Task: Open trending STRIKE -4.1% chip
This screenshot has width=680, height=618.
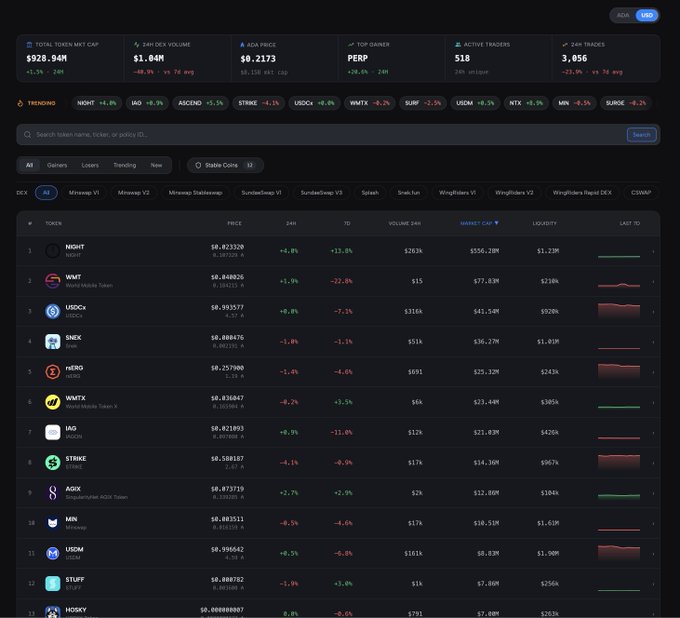Action: (258, 103)
